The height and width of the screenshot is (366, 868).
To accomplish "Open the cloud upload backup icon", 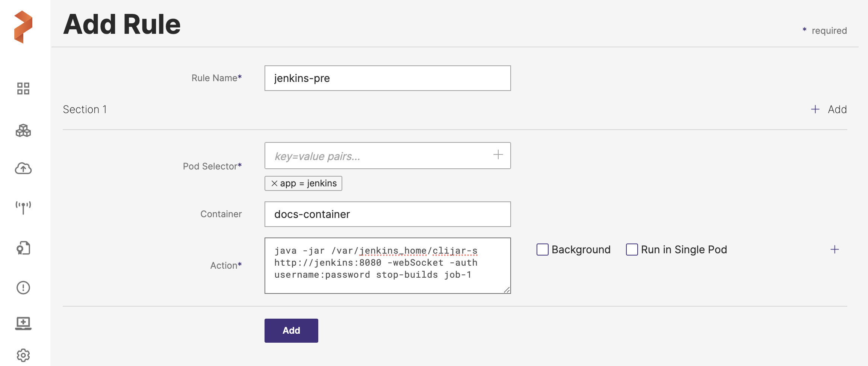I will click(23, 168).
